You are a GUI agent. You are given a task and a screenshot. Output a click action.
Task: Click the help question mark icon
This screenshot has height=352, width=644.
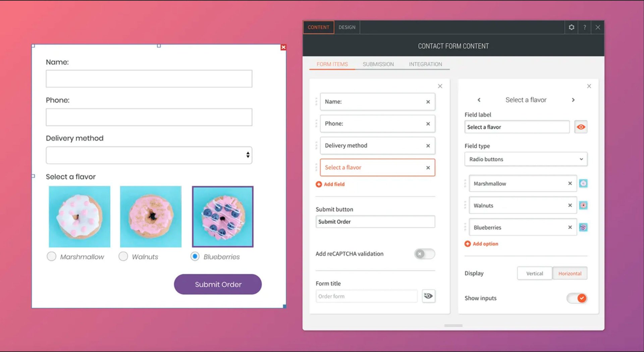pos(585,27)
